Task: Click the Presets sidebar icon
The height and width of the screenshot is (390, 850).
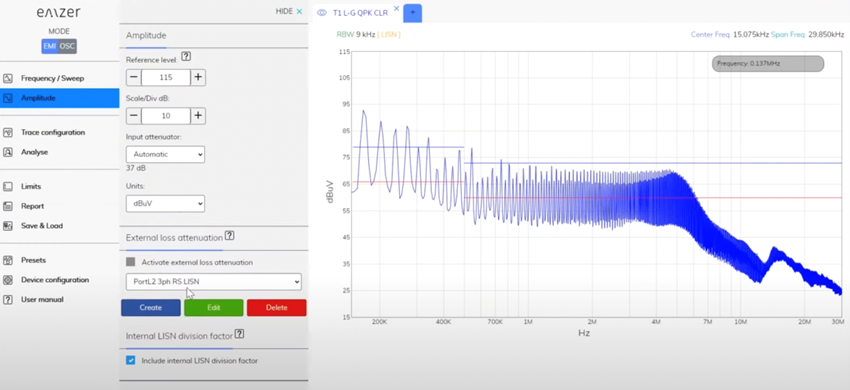Action: tap(8, 260)
